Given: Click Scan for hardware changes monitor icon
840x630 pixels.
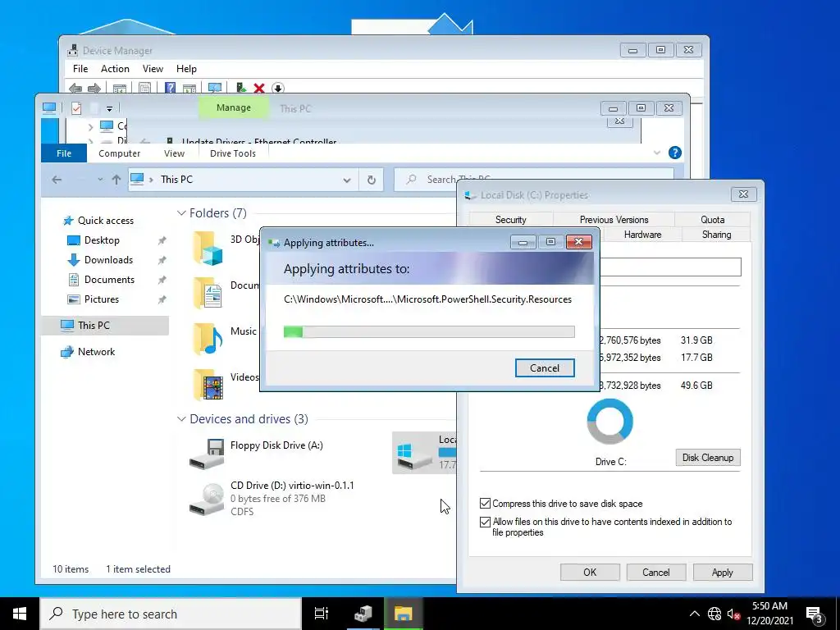Looking at the screenshot, I should pyautogui.click(x=215, y=89).
